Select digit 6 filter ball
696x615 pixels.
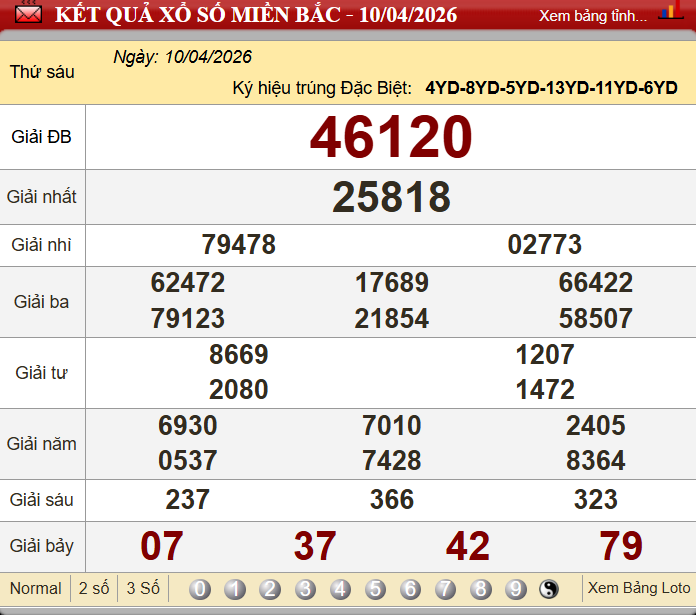coord(411,589)
